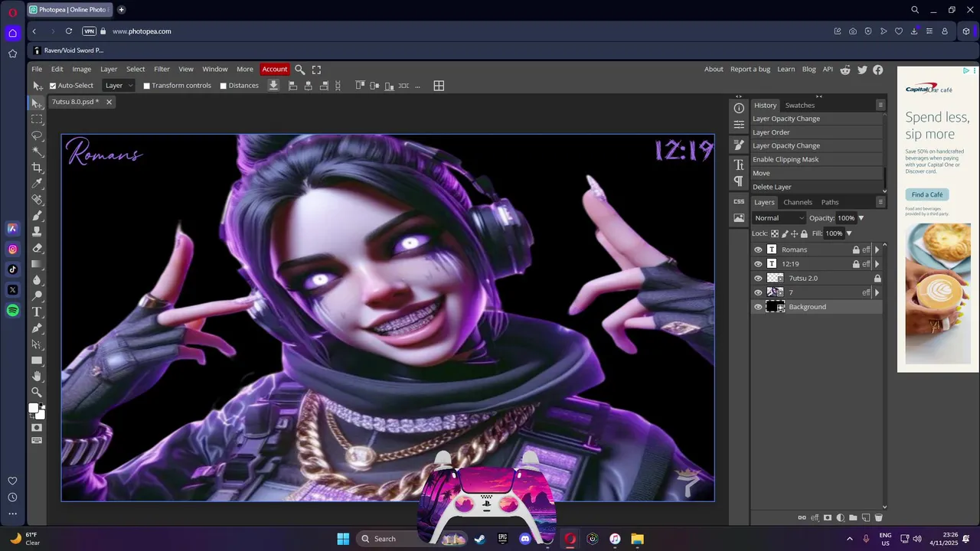This screenshot has width=980, height=551.
Task: Add raster mask icon
Action: [x=828, y=518]
